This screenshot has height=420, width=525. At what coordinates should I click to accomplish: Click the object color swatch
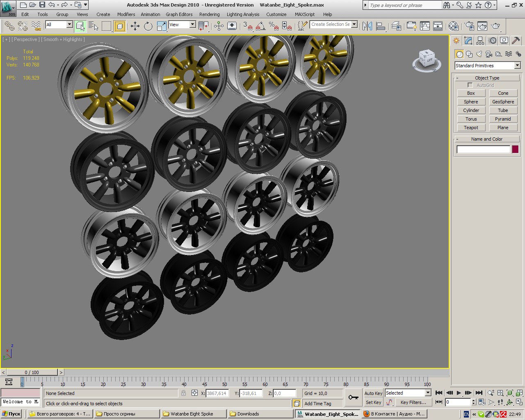515,149
